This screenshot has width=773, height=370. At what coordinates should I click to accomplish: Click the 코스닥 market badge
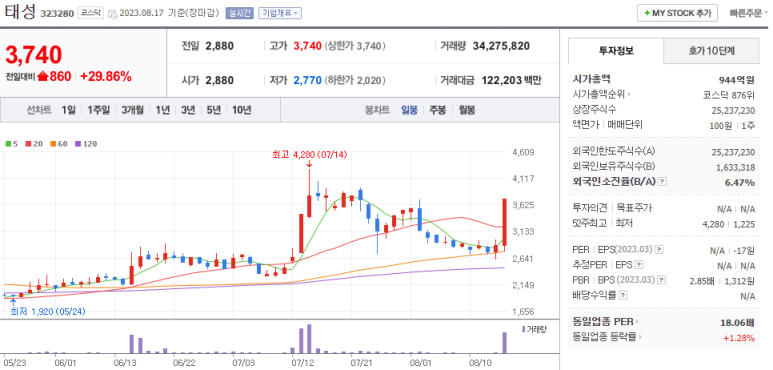tap(91, 13)
